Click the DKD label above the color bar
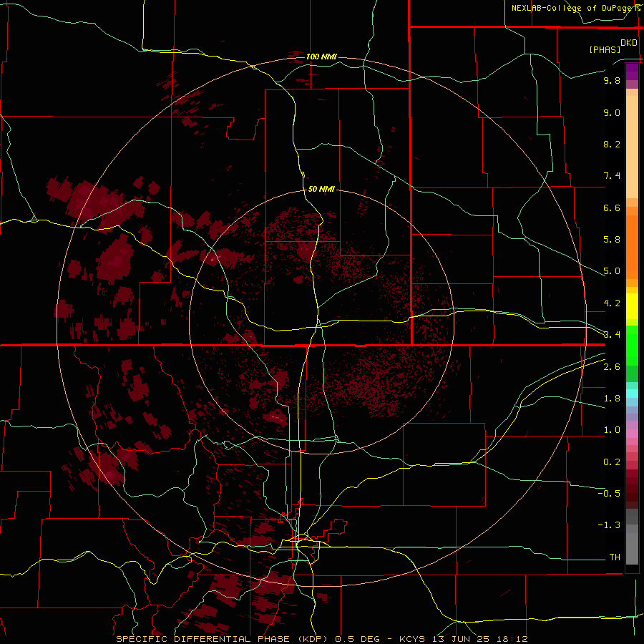The image size is (644, 644). click(x=629, y=43)
